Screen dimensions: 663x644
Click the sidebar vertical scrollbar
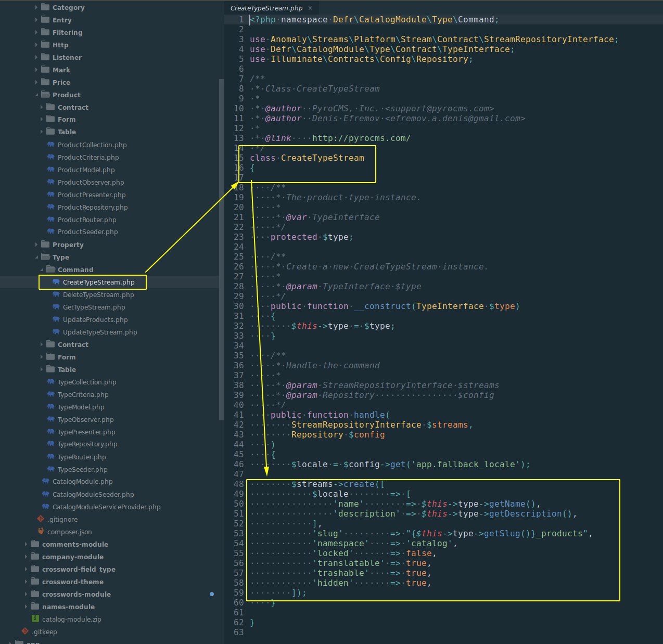point(221,250)
